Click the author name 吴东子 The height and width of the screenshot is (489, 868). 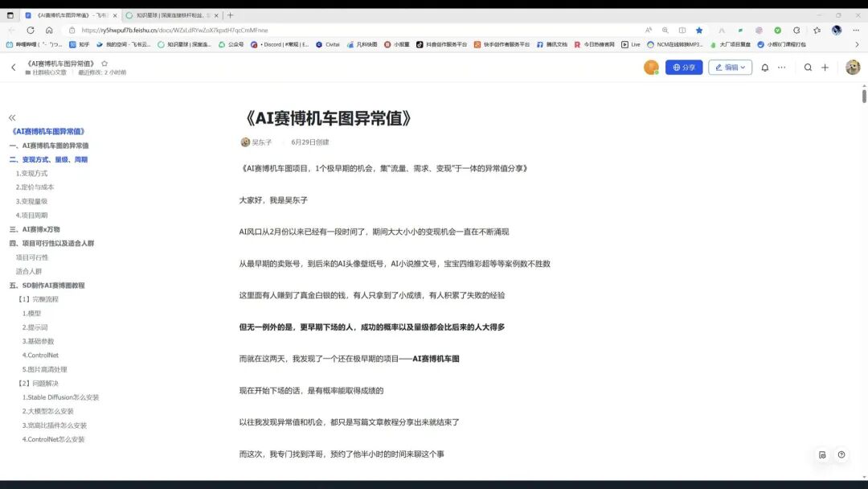262,142
